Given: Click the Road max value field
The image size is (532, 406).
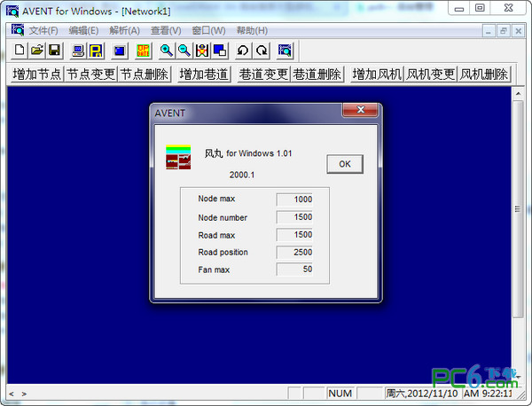Looking at the screenshot, I should [x=294, y=235].
